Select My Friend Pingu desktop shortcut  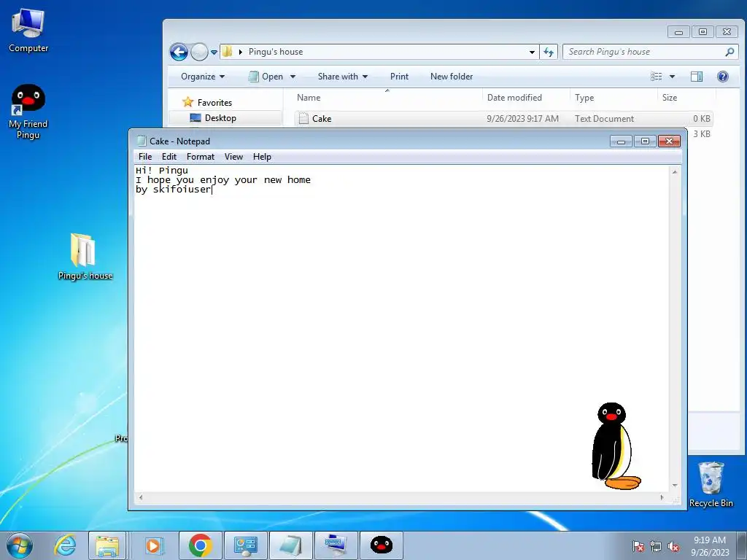tap(28, 112)
